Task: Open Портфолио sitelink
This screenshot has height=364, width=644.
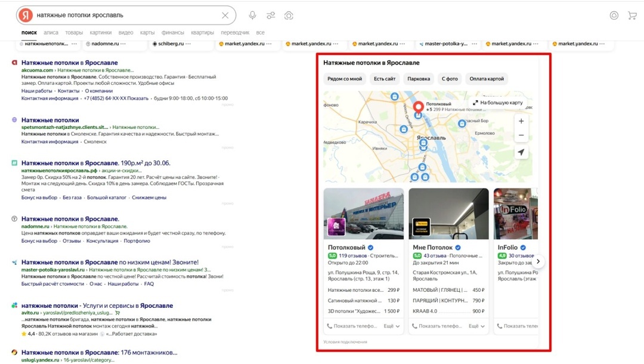Action: [x=137, y=241]
